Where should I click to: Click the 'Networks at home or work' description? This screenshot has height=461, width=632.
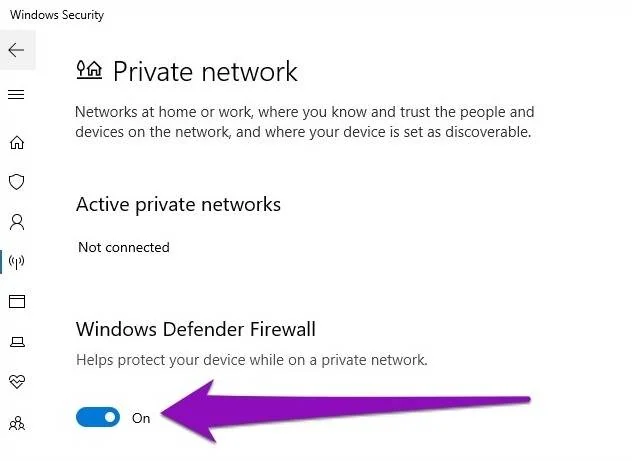[305, 122]
